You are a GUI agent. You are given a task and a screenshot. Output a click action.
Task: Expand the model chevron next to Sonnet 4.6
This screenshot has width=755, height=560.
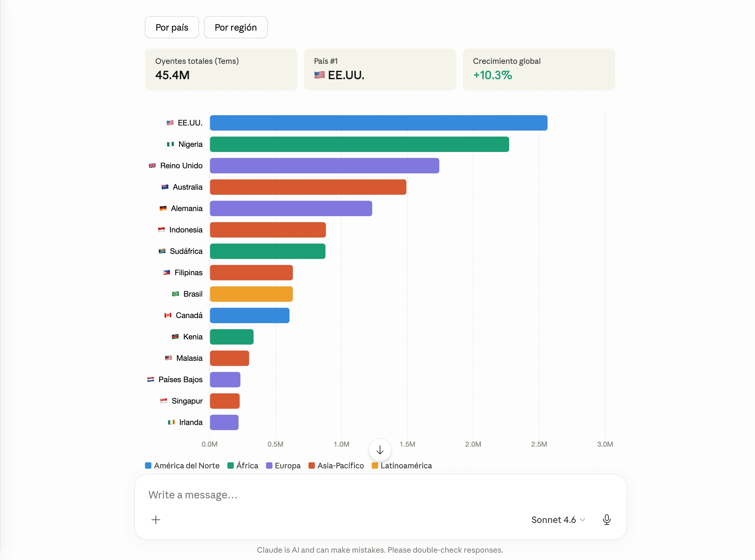(x=582, y=520)
